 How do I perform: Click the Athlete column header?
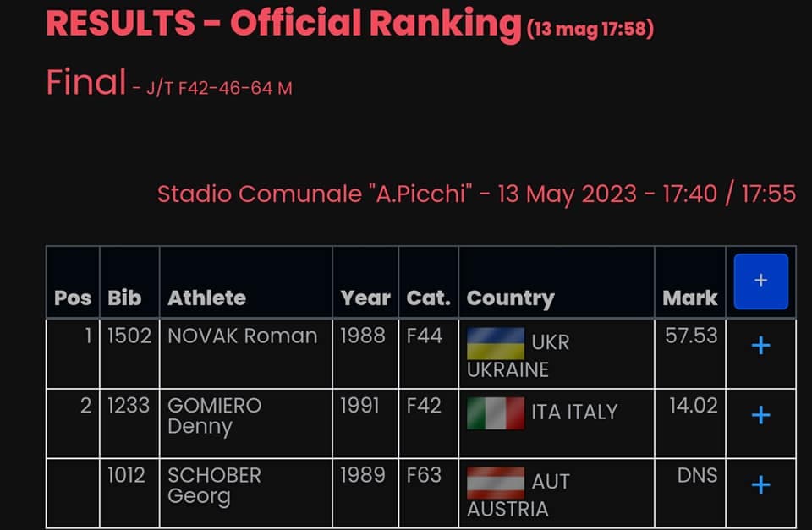click(x=207, y=298)
